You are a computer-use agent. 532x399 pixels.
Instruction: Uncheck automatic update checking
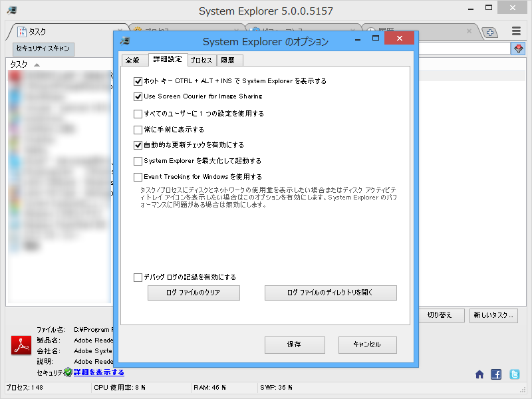(x=138, y=145)
